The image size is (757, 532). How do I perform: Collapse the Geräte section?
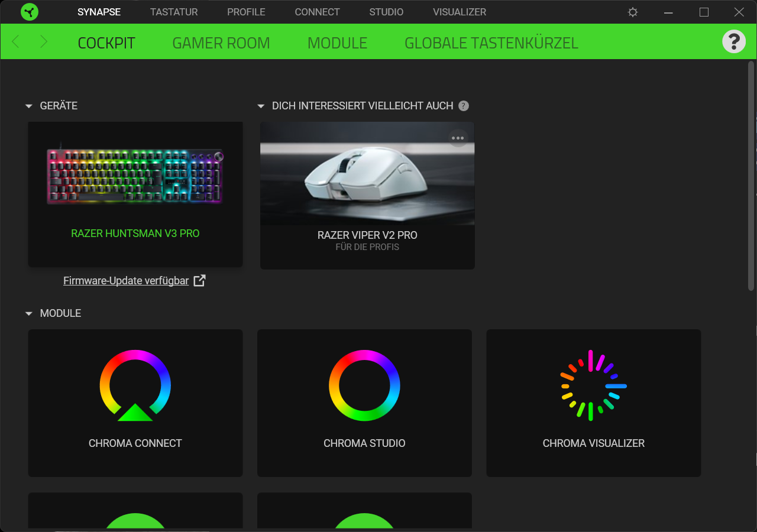click(29, 106)
